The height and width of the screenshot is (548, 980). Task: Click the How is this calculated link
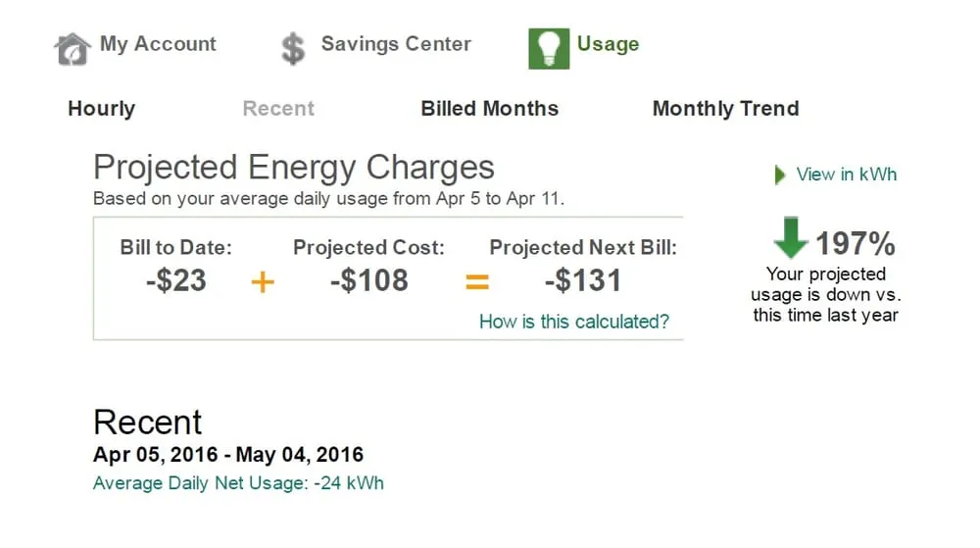pos(574,322)
